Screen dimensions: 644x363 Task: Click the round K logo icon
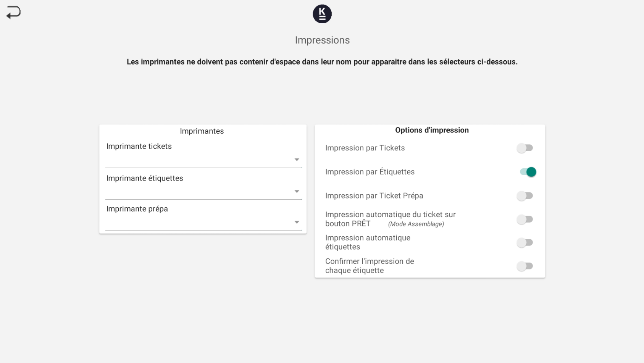[x=322, y=14]
